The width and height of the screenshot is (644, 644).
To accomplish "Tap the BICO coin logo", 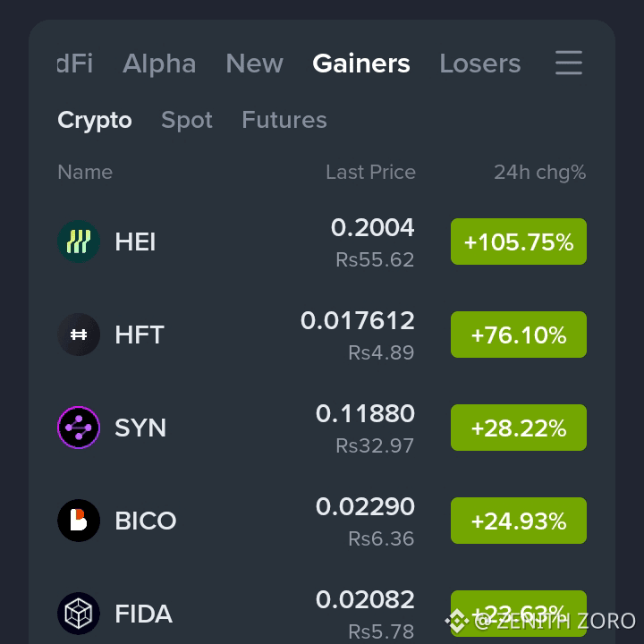I will 79,521.
